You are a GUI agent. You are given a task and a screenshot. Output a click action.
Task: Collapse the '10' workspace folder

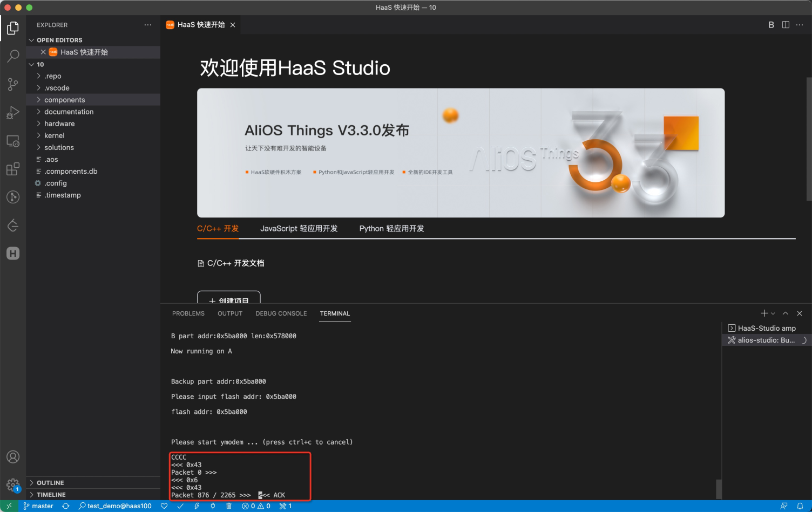click(x=93, y=64)
